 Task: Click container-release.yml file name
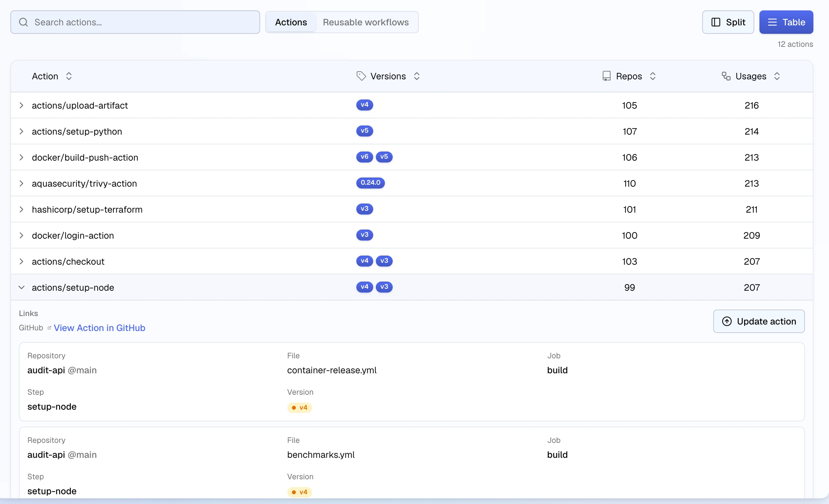(332, 370)
